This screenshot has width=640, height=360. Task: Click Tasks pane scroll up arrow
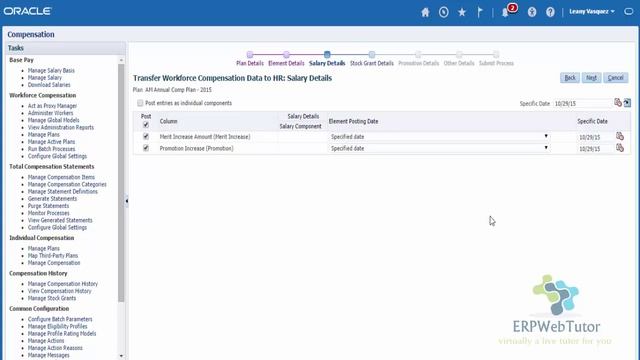[121, 60]
